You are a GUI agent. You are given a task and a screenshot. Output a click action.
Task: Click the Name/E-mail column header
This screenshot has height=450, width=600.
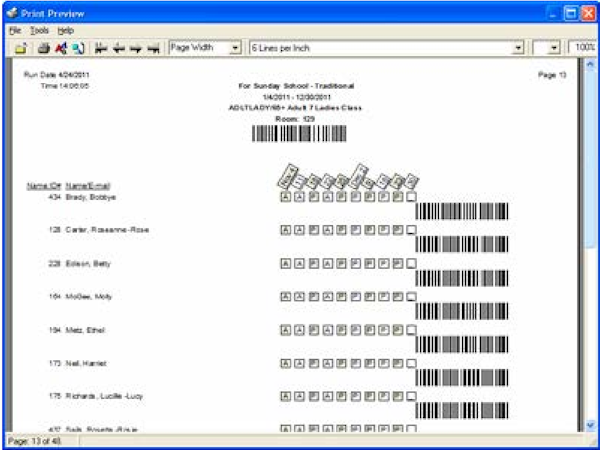[88, 186]
